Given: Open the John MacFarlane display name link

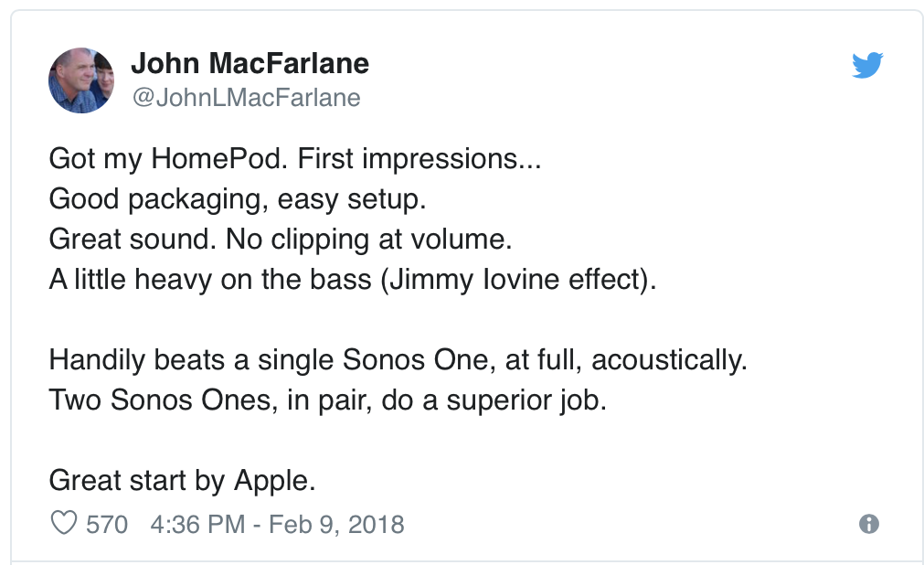Looking at the screenshot, I should point(250,63).
